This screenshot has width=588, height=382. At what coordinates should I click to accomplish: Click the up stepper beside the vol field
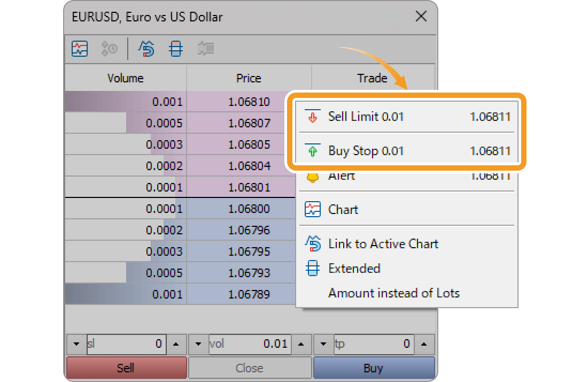click(x=300, y=345)
